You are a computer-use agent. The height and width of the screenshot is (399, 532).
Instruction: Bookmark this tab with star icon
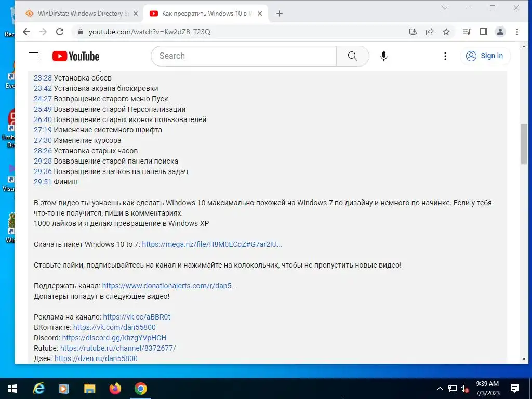pos(446,32)
